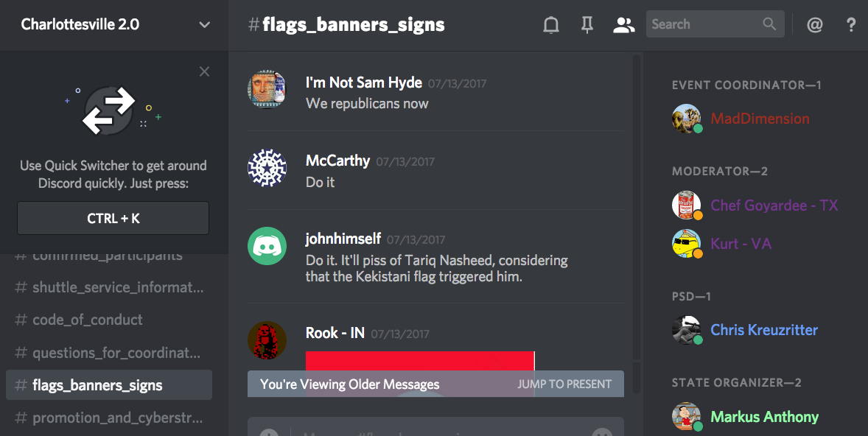Open McCarthy's avatar profile
The image size is (868, 436).
pyautogui.click(x=267, y=168)
